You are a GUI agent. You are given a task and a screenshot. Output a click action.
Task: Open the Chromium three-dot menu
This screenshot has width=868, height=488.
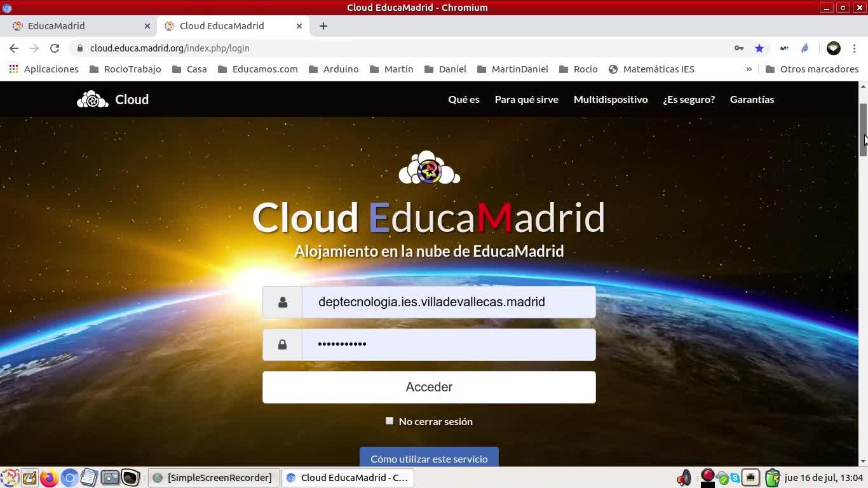[x=855, y=48]
